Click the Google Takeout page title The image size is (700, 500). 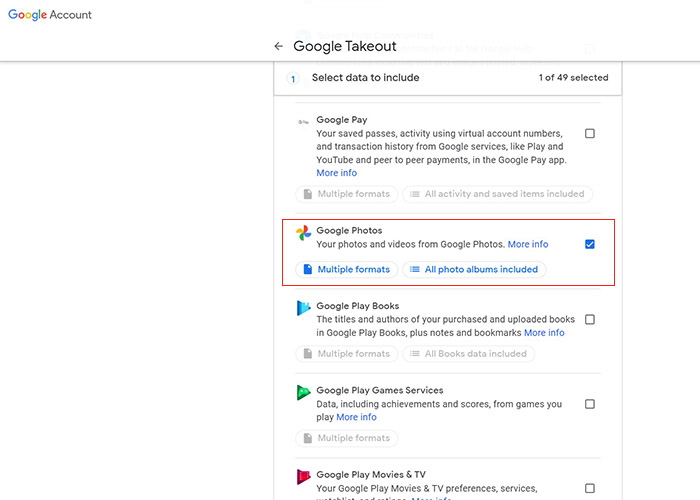click(345, 46)
